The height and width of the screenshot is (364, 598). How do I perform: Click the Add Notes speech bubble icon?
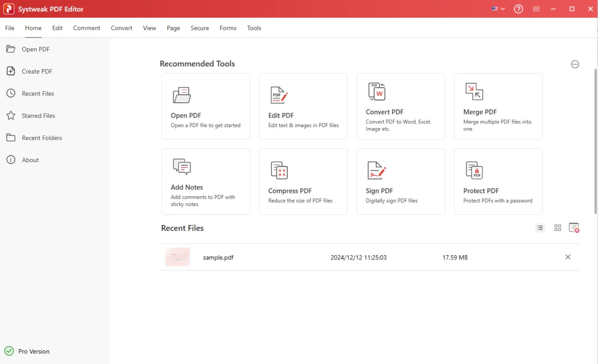[182, 167]
